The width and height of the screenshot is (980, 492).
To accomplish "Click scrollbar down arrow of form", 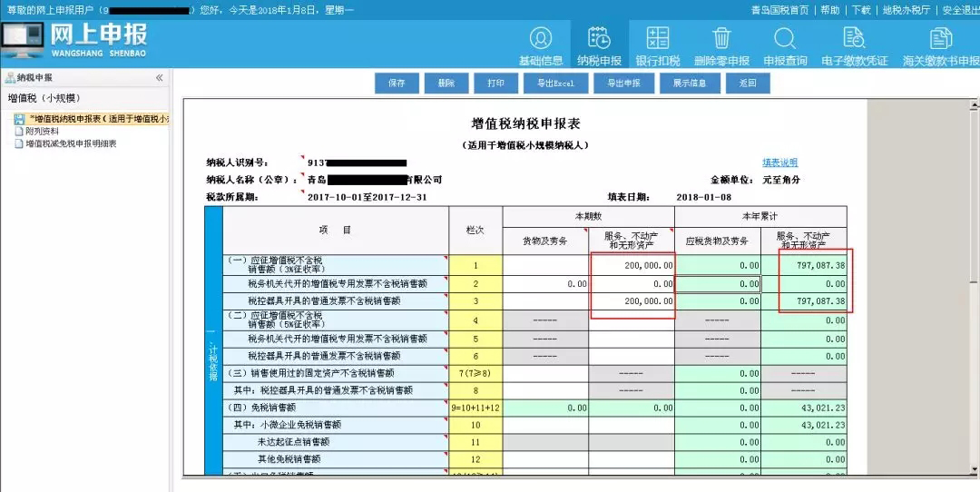I will [x=974, y=468].
